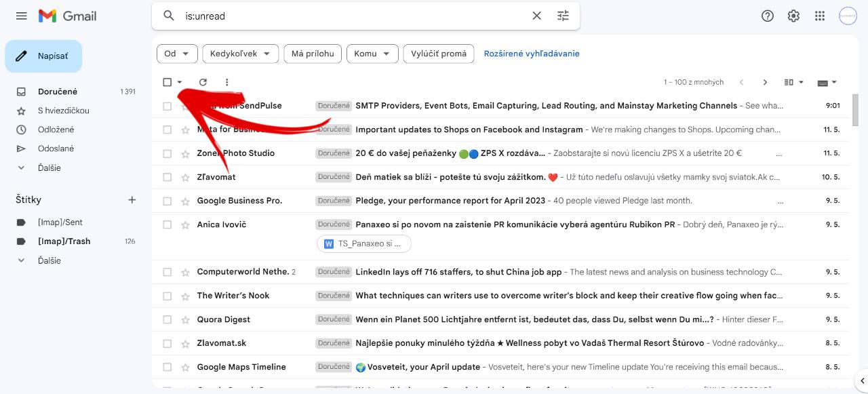Toggle the Má prílohu filter chip
868x394 pixels.
point(313,54)
